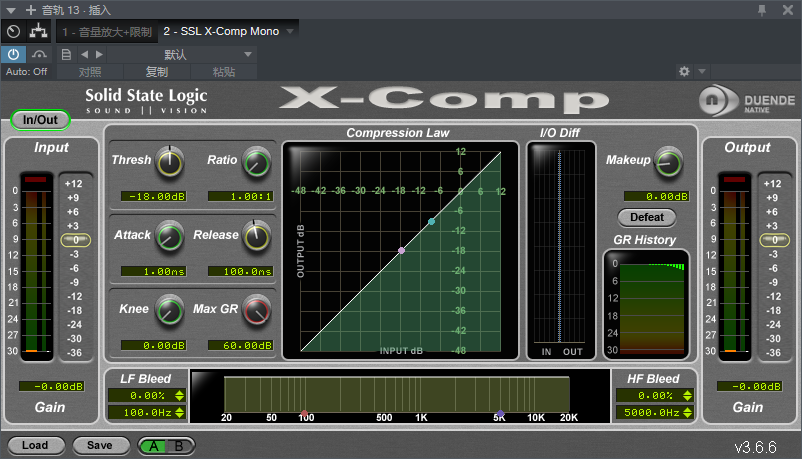Click the -18.00dB threshold value field
The height and width of the screenshot is (459, 802).
click(153, 196)
